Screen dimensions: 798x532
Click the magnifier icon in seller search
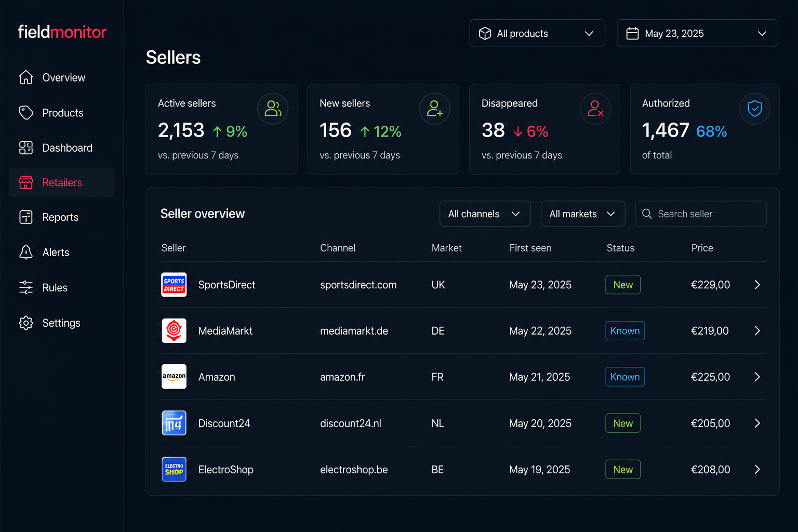point(647,214)
